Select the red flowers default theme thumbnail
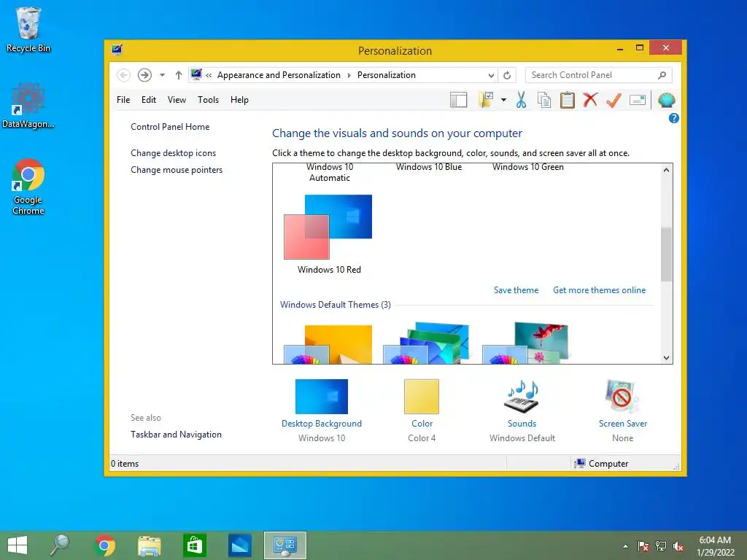747x560 pixels. pos(526,343)
